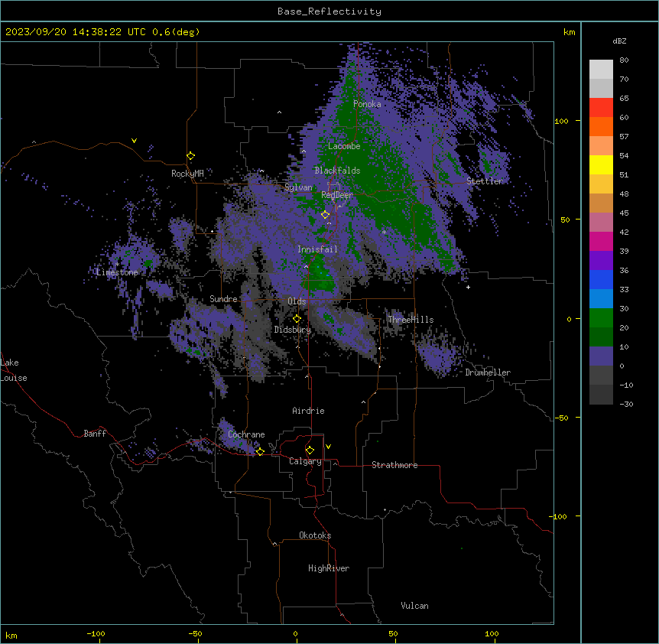Click the yellow diamond marker between Olds and Didsbury
This screenshot has width=659, height=644.
tap(297, 319)
